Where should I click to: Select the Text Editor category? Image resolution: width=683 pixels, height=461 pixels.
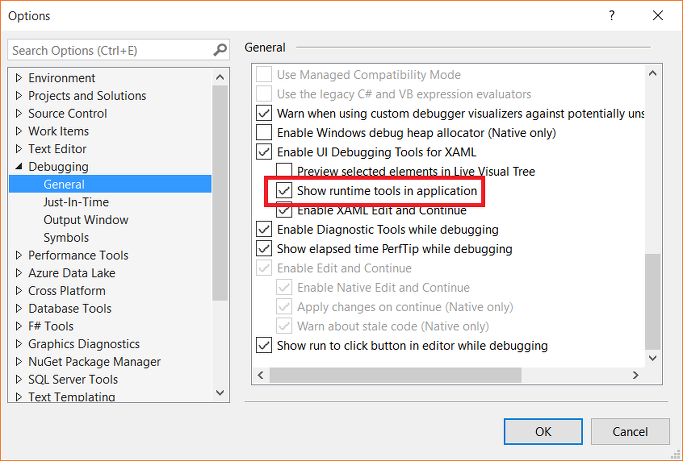[57, 149]
